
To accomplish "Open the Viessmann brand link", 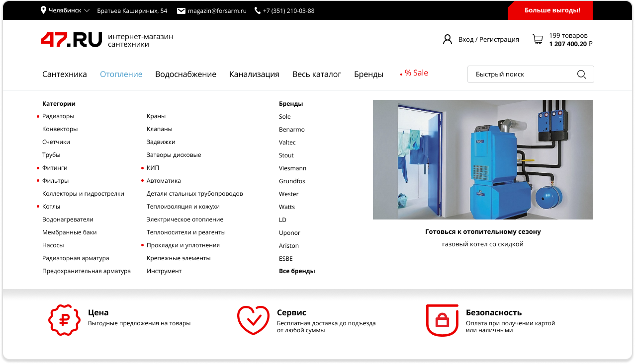I will 292,168.
